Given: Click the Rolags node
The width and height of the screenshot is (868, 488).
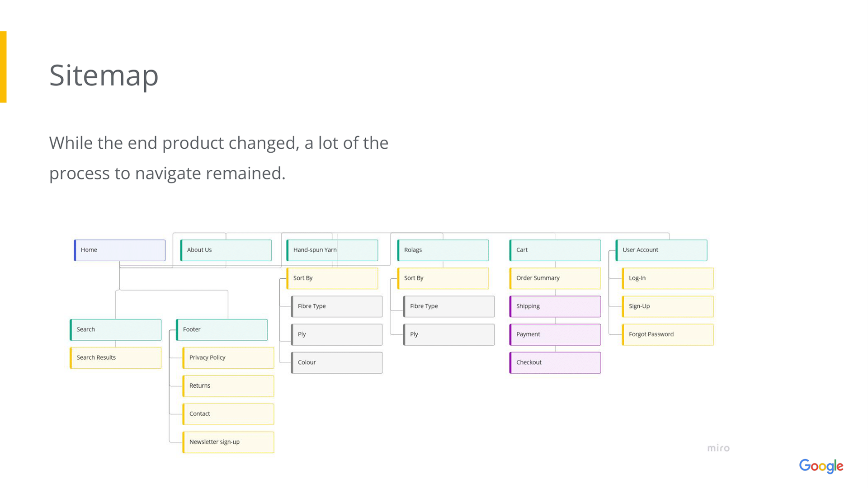Looking at the screenshot, I should click(443, 250).
